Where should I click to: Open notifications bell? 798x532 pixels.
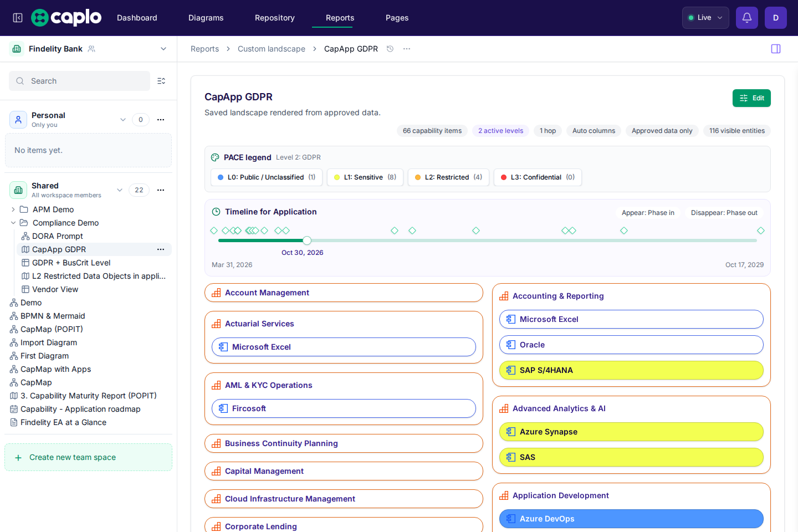point(747,18)
